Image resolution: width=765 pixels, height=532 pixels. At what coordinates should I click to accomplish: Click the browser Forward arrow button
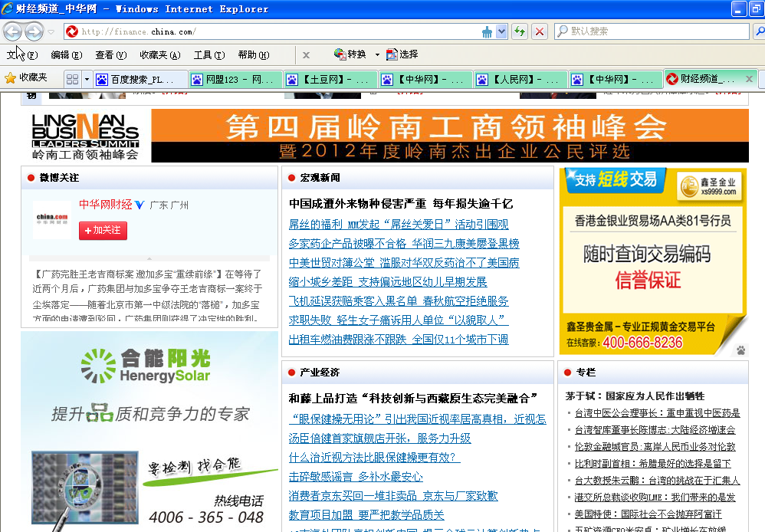pyautogui.click(x=34, y=31)
